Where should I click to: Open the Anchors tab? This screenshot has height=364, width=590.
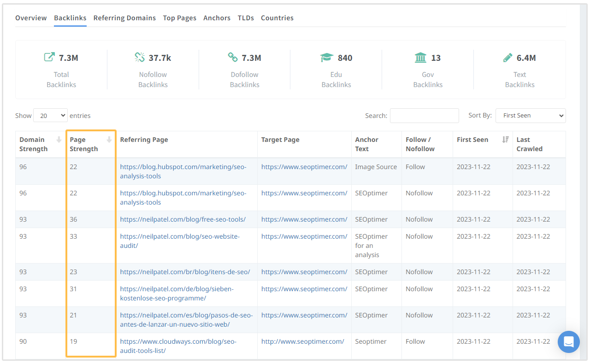pos(217,18)
